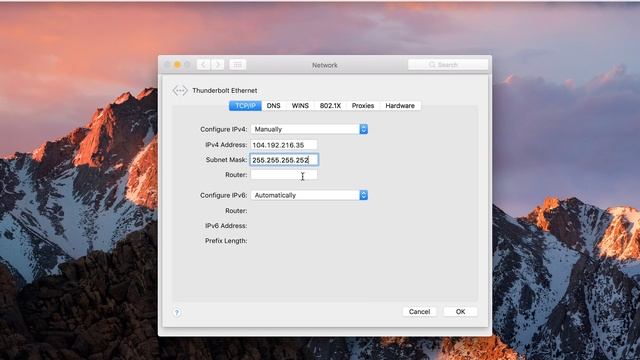
Task: Open the WINS tab
Action: (300, 106)
